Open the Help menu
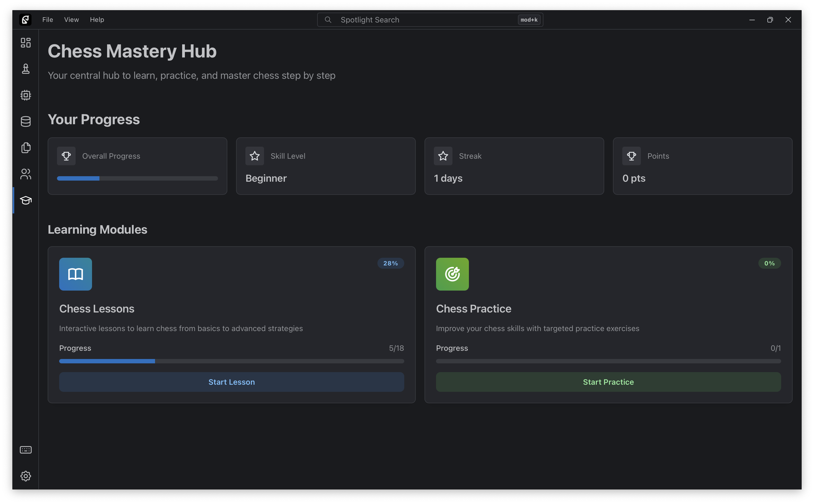Image resolution: width=814 pixels, height=504 pixels. (97, 20)
